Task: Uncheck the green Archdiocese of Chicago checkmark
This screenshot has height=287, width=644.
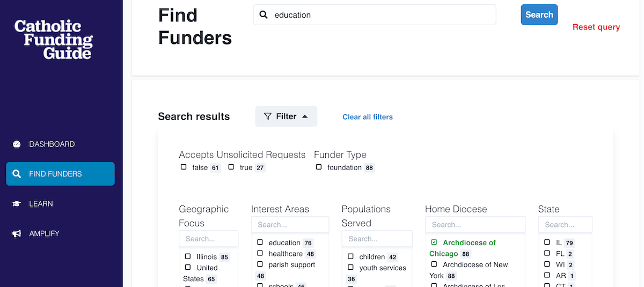Action: click(x=434, y=242)
